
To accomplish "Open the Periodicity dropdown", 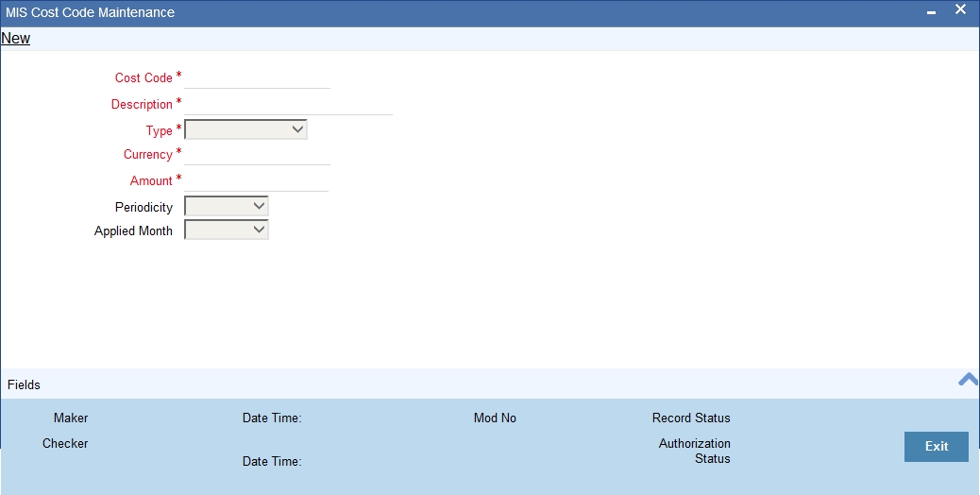I will [227, 206].
